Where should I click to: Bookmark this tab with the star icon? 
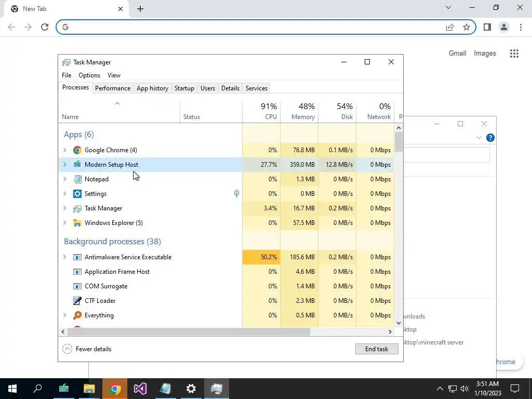point(467,27)
